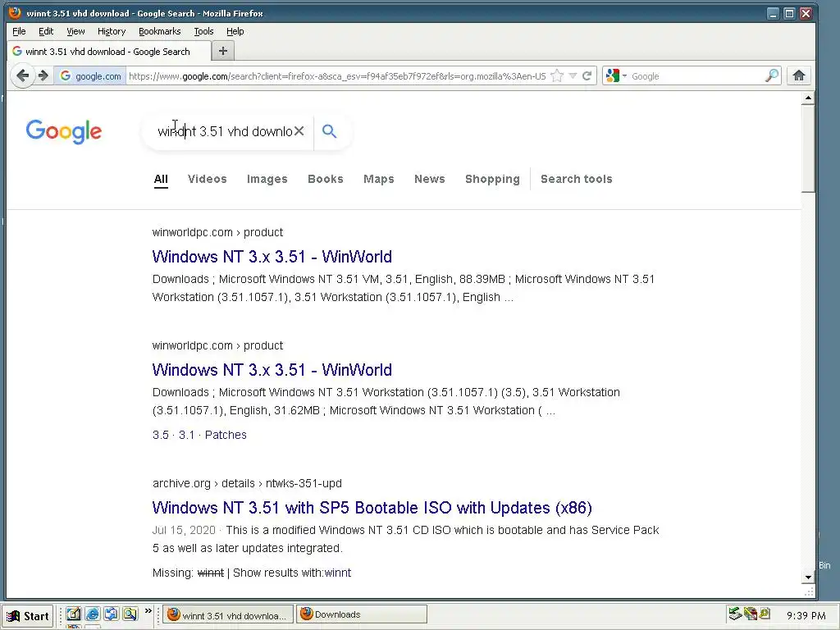This screenshot has height=630, width=840.
Task: Switch to Books results
Action: (325, 179)
